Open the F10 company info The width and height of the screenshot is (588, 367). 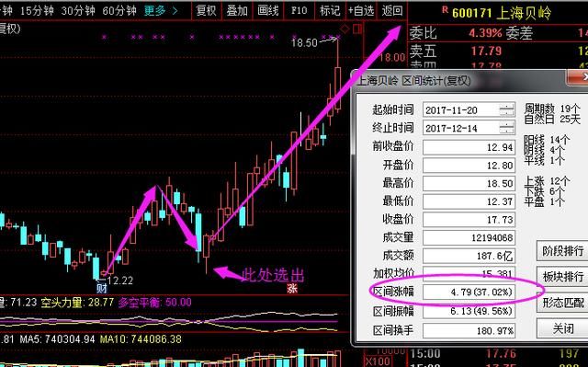coord(299,11)
